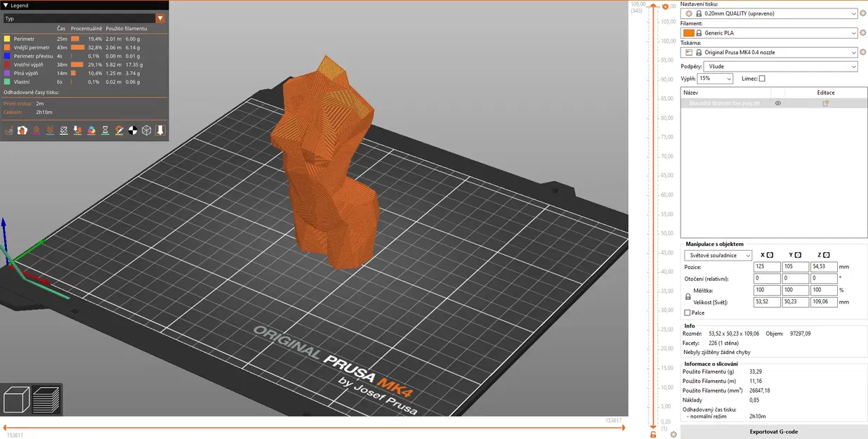Check the Palce units checkbox
Screen dimensions: 868x439
(x=688, y=313)
